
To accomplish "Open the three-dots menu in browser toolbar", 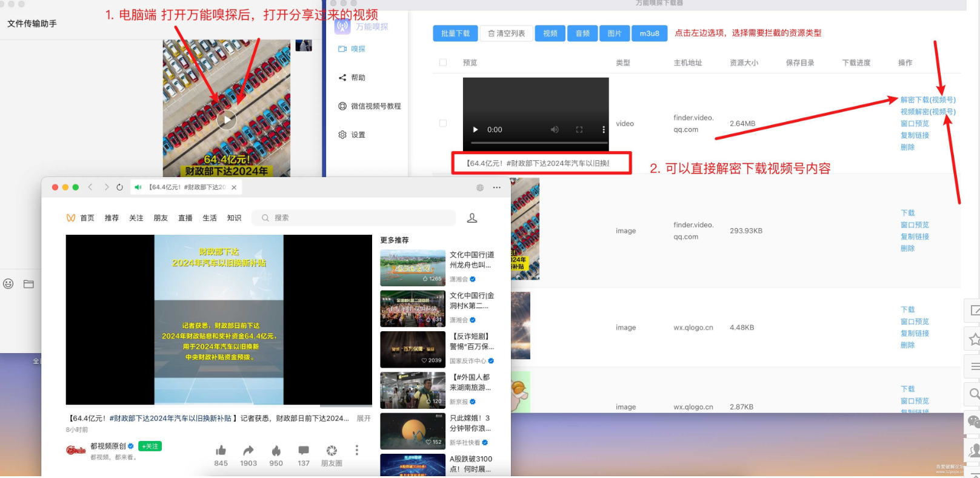I will tap(497, 187).
